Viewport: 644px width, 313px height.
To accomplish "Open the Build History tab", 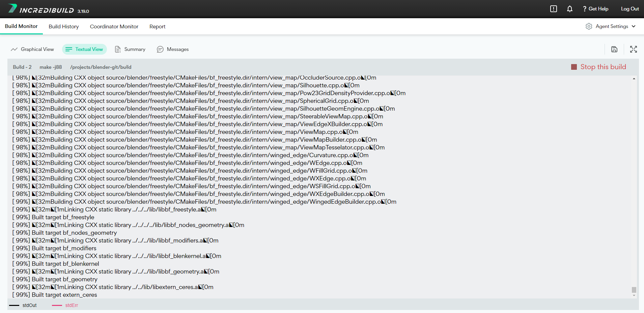I will [64, 27].
